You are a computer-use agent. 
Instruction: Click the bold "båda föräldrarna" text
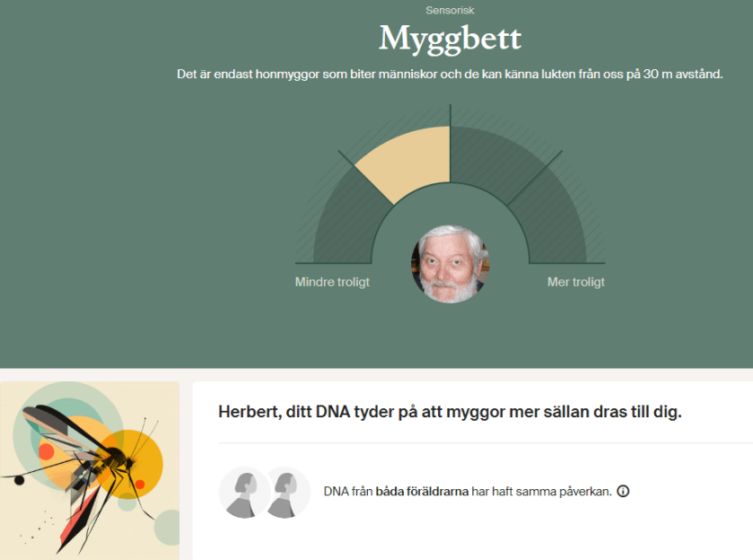click(422, 492)
